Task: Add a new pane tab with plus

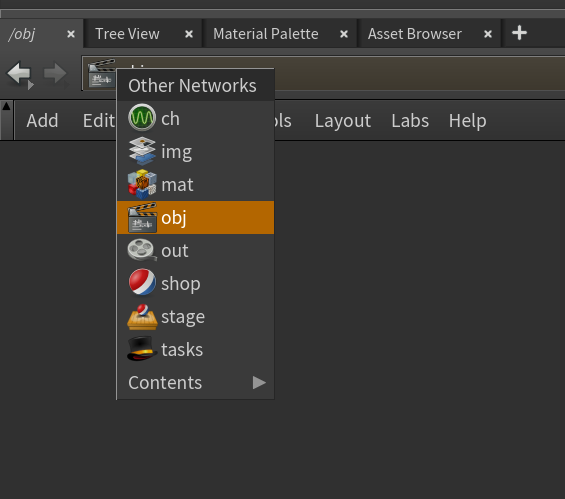Action: [519, 33]
